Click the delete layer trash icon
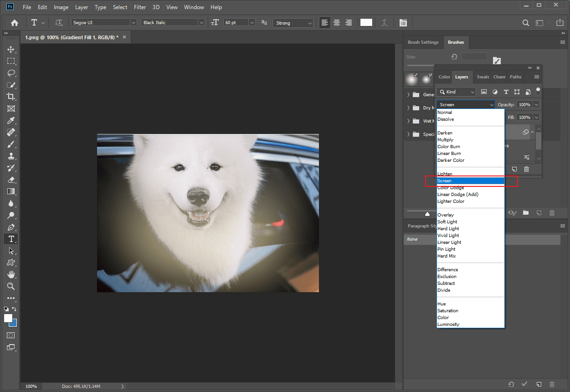Image resolution: width=570 pixels, height=392 pixels. tap(527, 169)
